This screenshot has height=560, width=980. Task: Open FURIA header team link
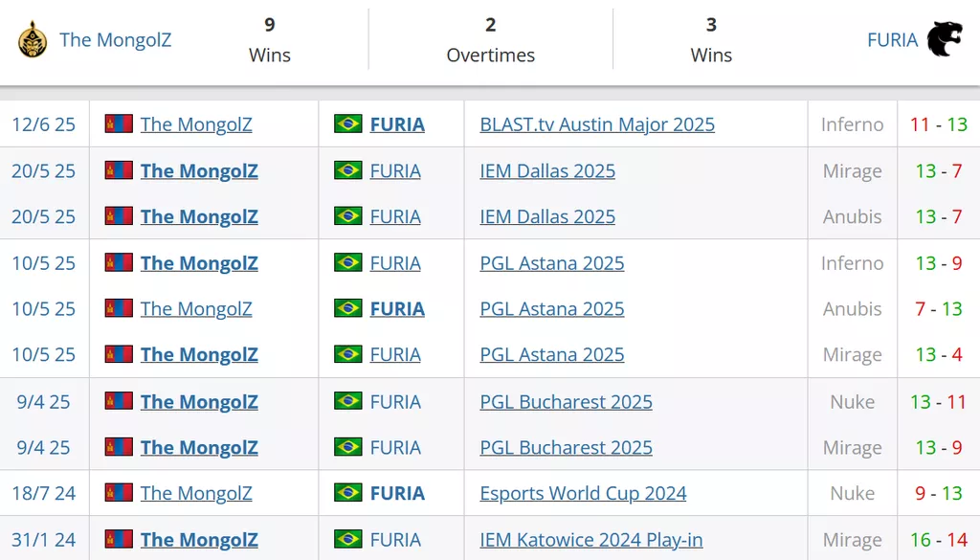893,40
